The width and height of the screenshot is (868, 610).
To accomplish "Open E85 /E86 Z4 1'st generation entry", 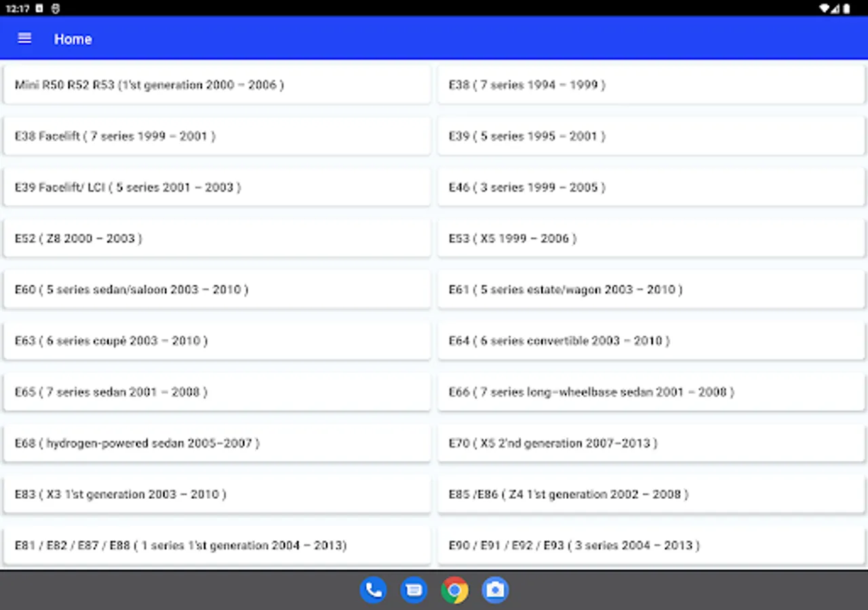I will pyautogui.click(x=651, y=494).
